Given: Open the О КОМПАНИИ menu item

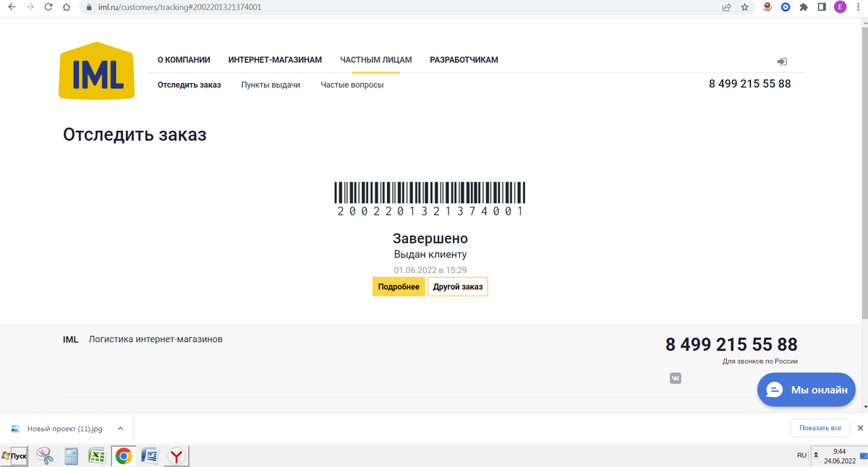Looking at the screenshot, I should [184, 60].
